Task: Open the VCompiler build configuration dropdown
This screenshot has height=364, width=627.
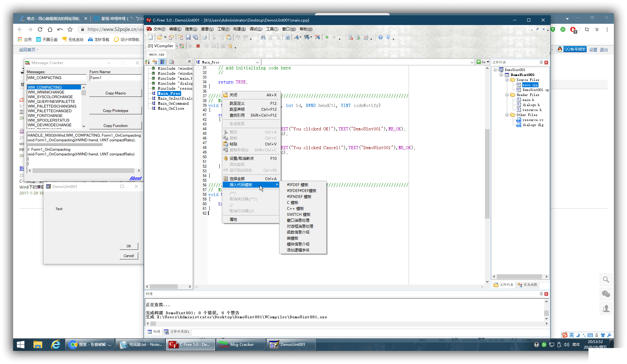Action: [176, 46]
